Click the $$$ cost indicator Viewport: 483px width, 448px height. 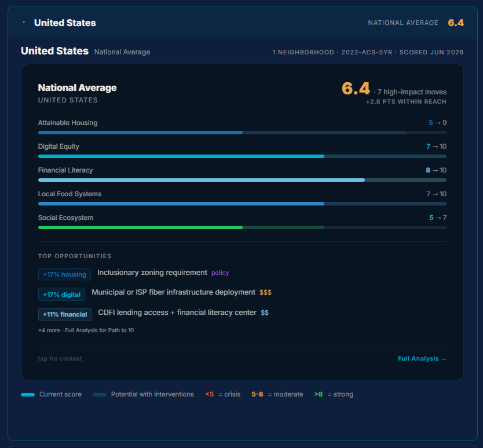(265, 292)
